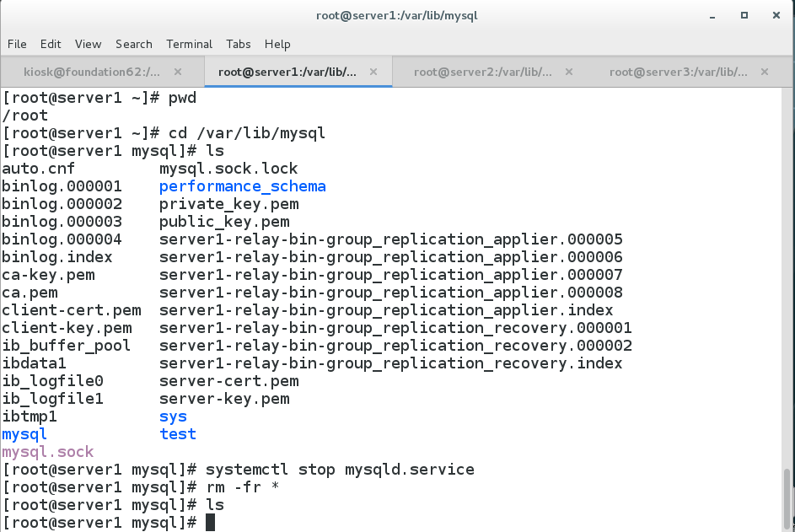
Task: Click the replication_applier.000005 relay file
Action: click(x=391, y=239)
